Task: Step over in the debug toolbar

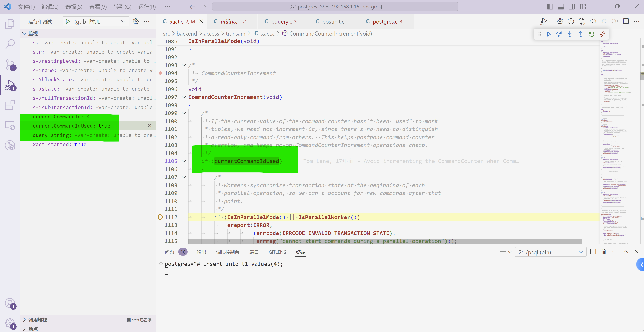Action: point(559,34)
